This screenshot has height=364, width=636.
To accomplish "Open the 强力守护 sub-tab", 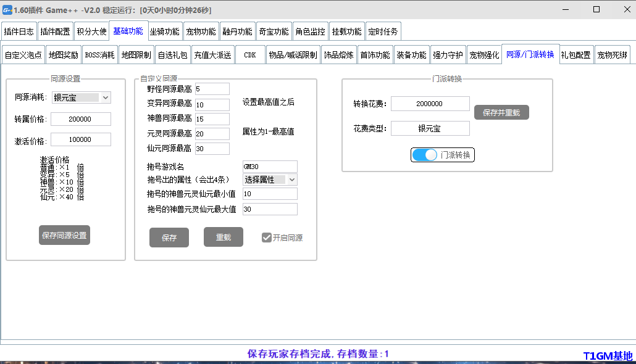I will [x=448, y=55].
